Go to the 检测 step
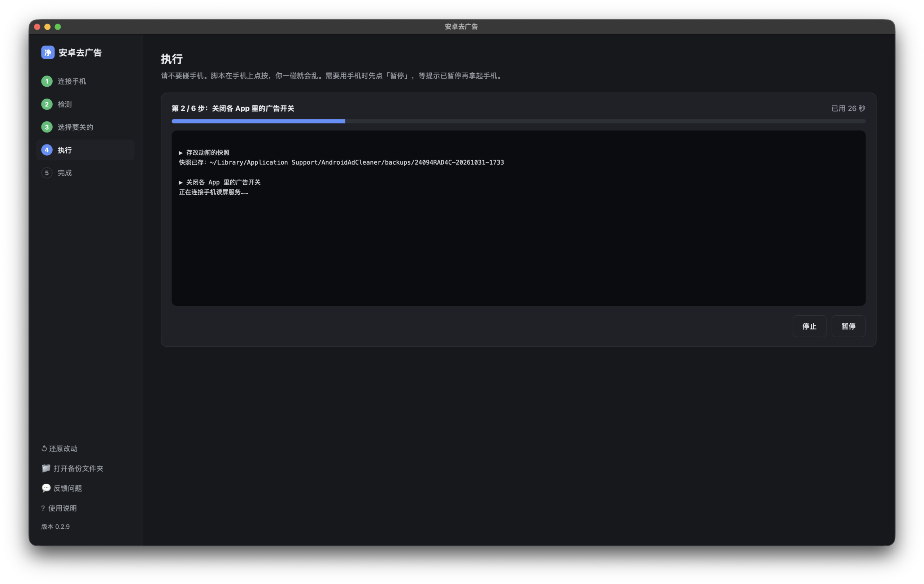 (x=85, y=104)
